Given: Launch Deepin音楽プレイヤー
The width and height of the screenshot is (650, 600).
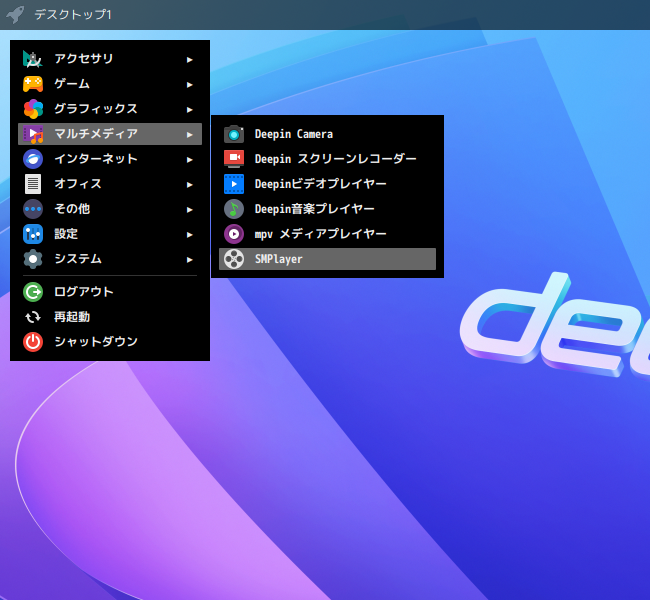Looking at the screenshot, I should (327, 209).
